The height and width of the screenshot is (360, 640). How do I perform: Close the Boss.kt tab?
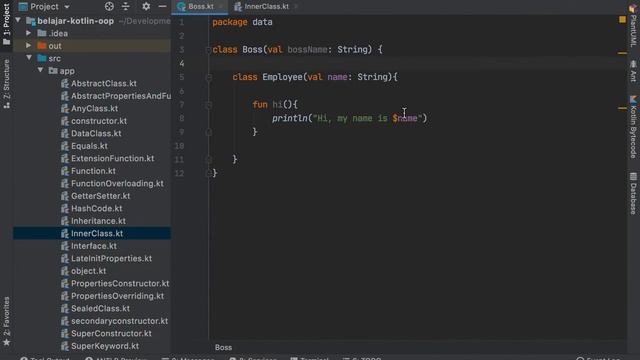tap(221, 7)
